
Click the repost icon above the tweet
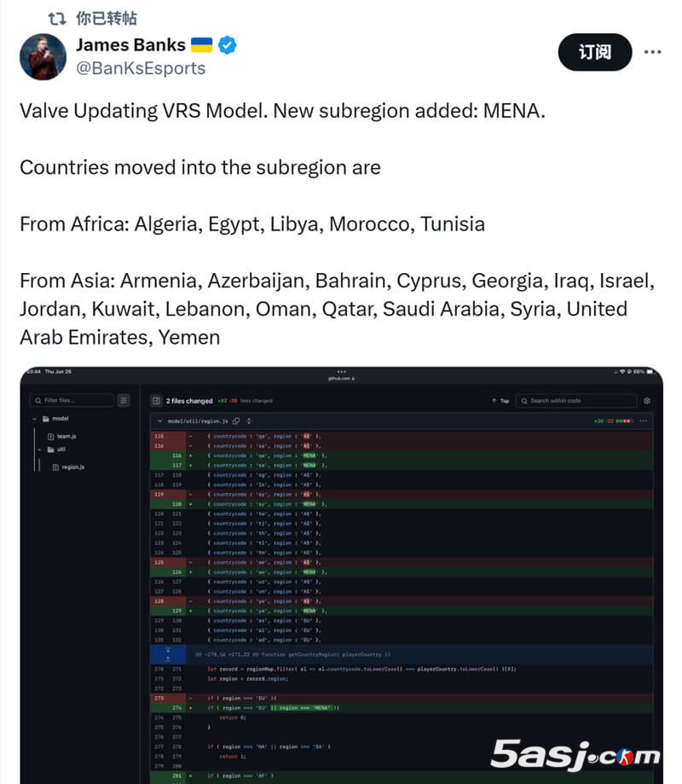click(57, 18)
